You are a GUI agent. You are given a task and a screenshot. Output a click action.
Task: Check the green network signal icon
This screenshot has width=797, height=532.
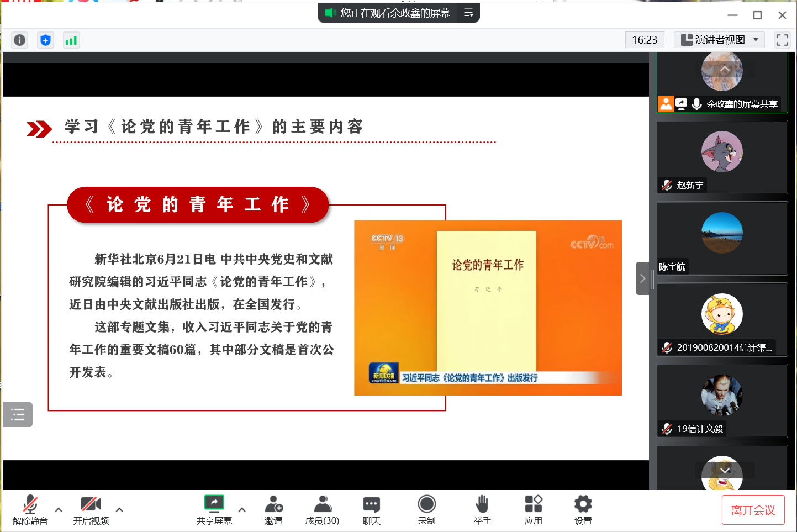tap(71, 40)
